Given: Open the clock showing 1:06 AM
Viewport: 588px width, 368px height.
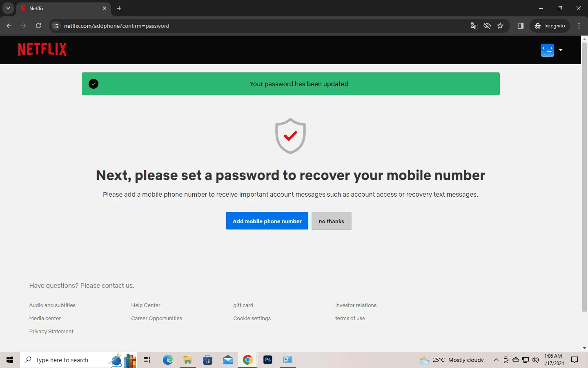Looking at the screenshot, I should [553, 360].
